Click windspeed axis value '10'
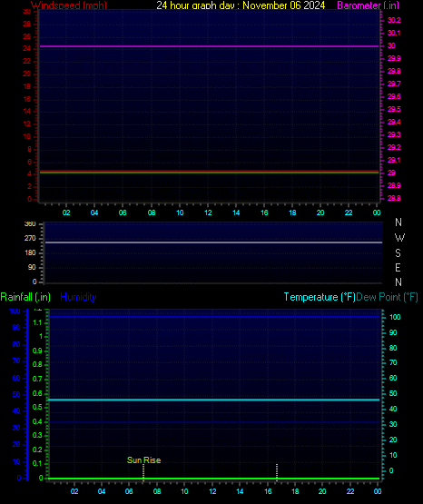Image resolution: width=423 pixels, height=504 pixels. 27,136
